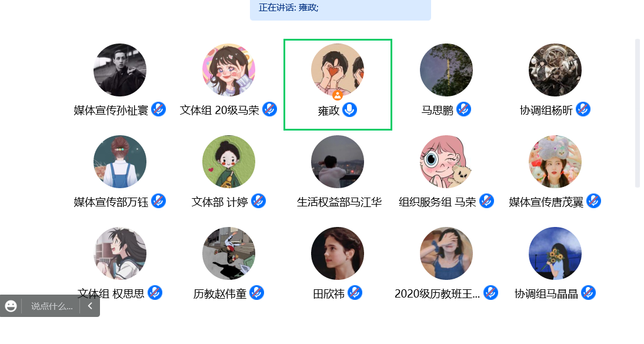This screenshot has height=344, width=644.
Task: Collapse the chat bar with the left chevron
Action: (90, 306)
